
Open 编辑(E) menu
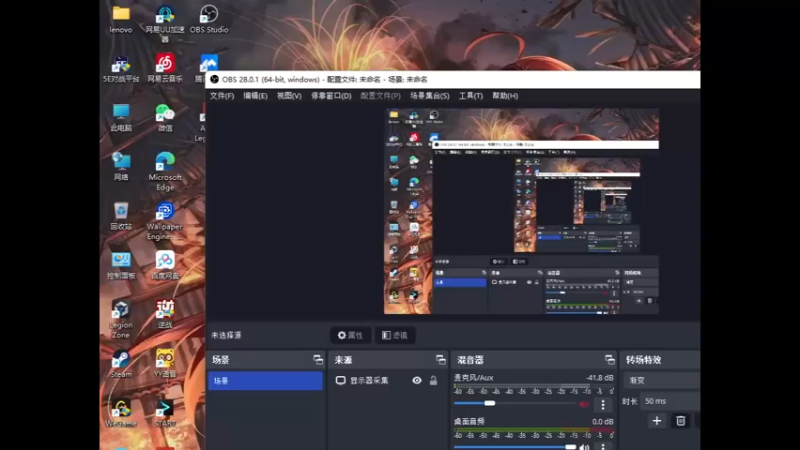[255, 96]
